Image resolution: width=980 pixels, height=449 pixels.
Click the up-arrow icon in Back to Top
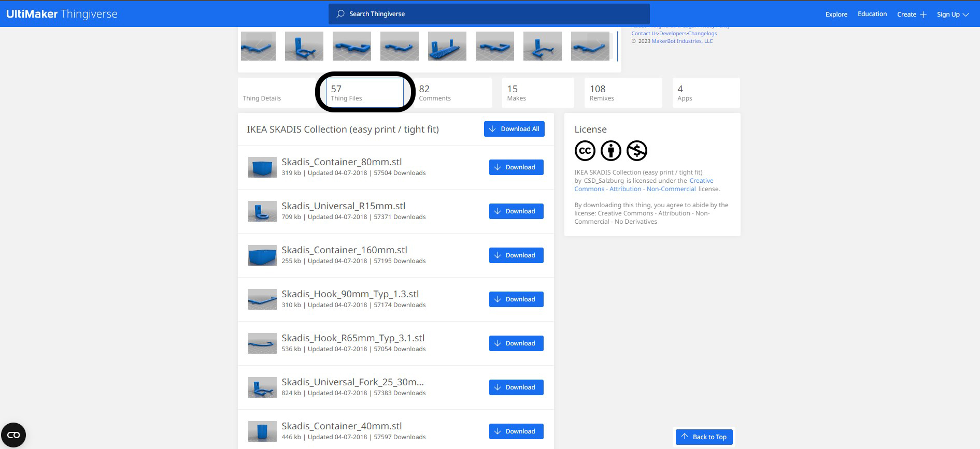tap(685, 437)
